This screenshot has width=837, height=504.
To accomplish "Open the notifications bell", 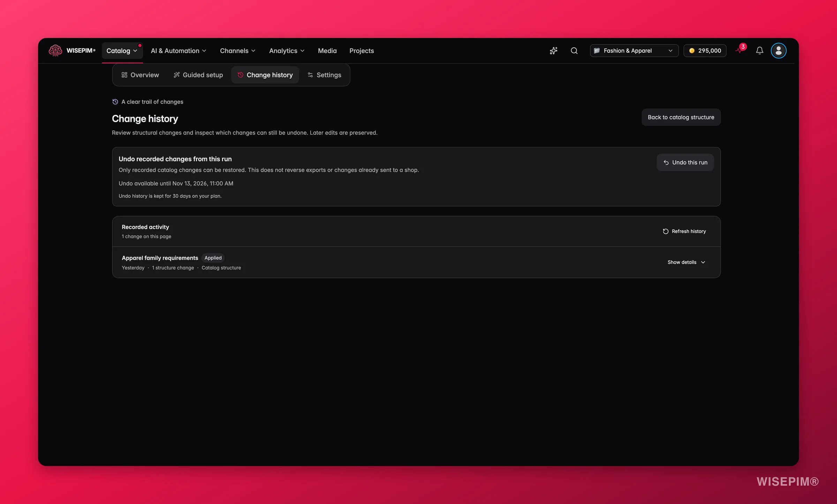I will coord(760,51).
